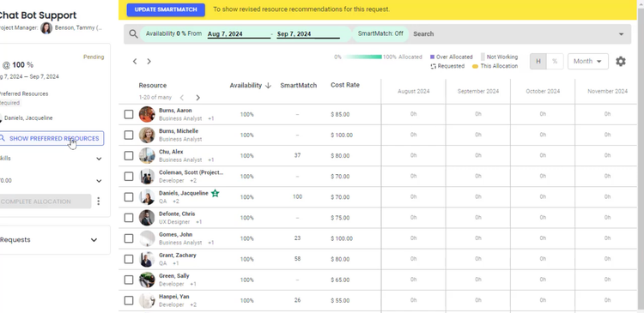This screenshot has height=313, width=644.
Task: Edit the Aug 7, 2024 start date
Action: coord(239,34)
